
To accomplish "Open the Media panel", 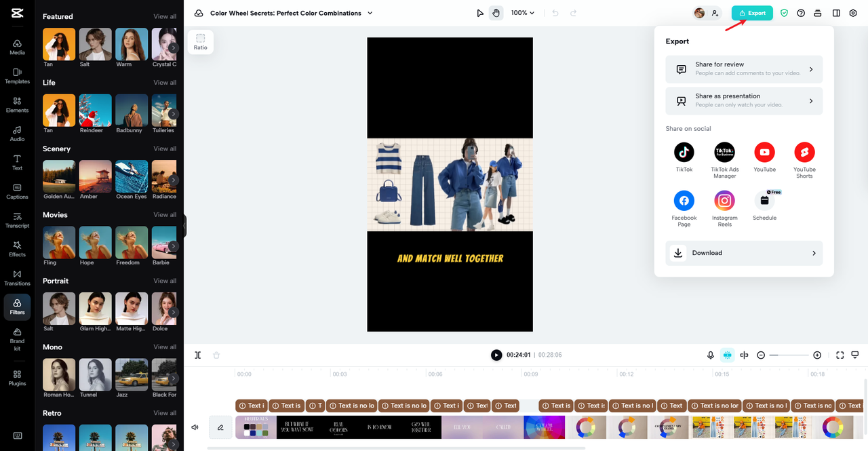I will (x=17, y=47).
